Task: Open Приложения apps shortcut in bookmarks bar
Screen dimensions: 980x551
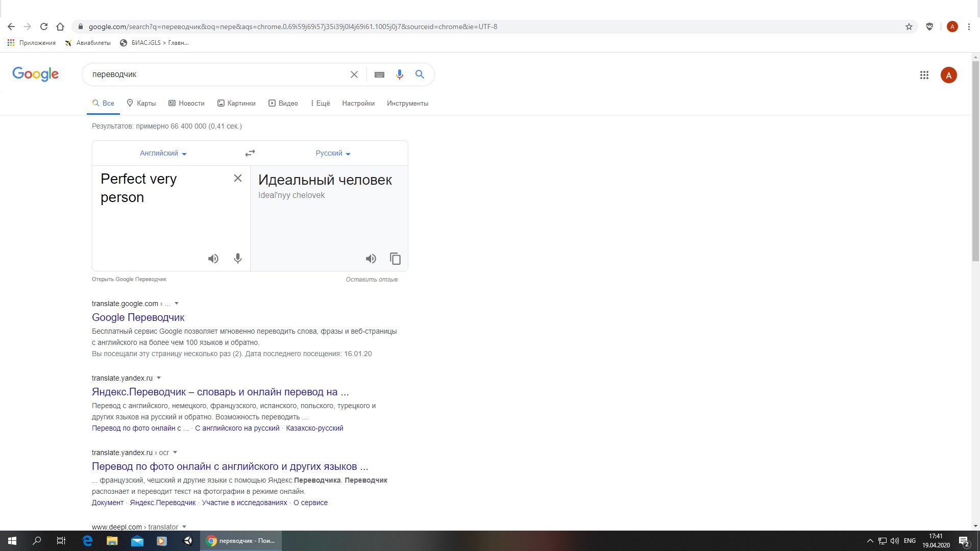Action: click(x=32, y=43)
